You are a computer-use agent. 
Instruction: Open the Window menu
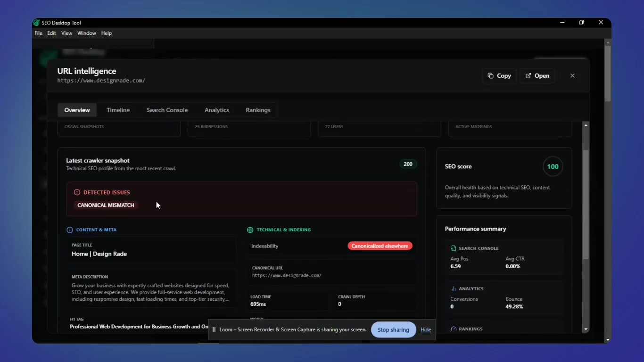click(x=87, y=33)
